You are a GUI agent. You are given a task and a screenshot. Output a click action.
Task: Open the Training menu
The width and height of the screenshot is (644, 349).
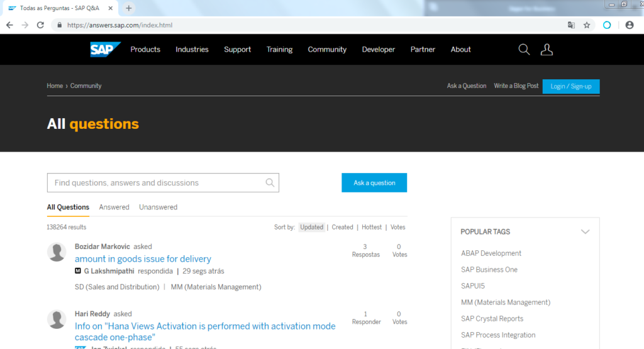click(x=279, y=49)
